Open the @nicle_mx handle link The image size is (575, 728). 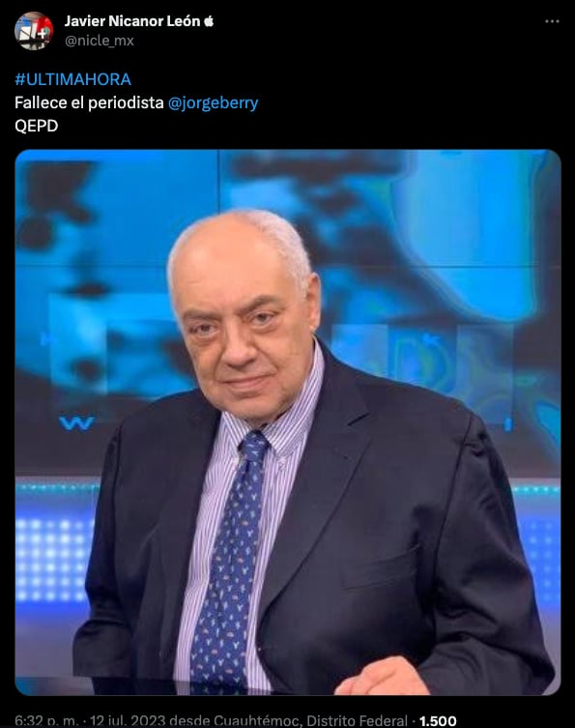[100, 41]
